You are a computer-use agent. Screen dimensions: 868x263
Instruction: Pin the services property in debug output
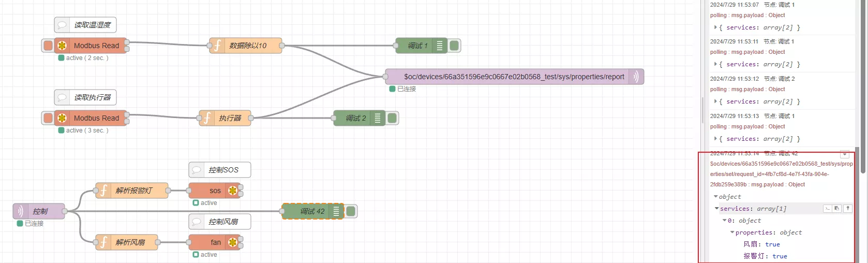tap(847, 209)
